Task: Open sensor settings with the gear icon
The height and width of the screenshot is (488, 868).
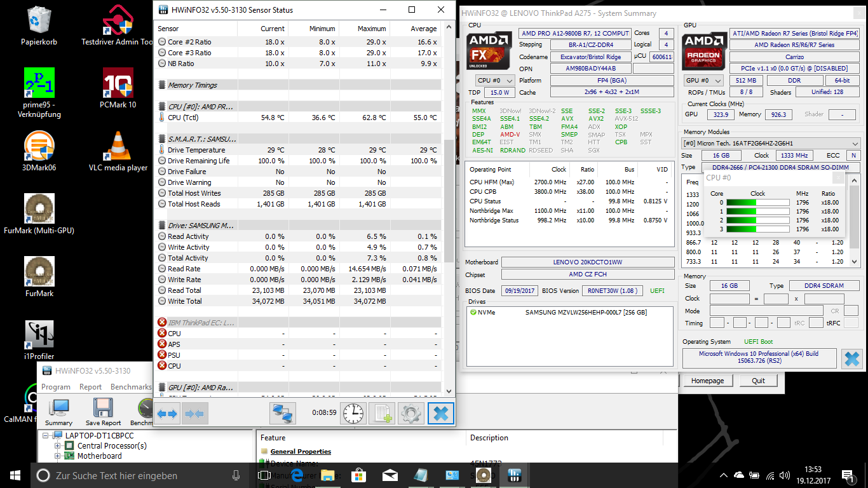Action: coord(411,414)
